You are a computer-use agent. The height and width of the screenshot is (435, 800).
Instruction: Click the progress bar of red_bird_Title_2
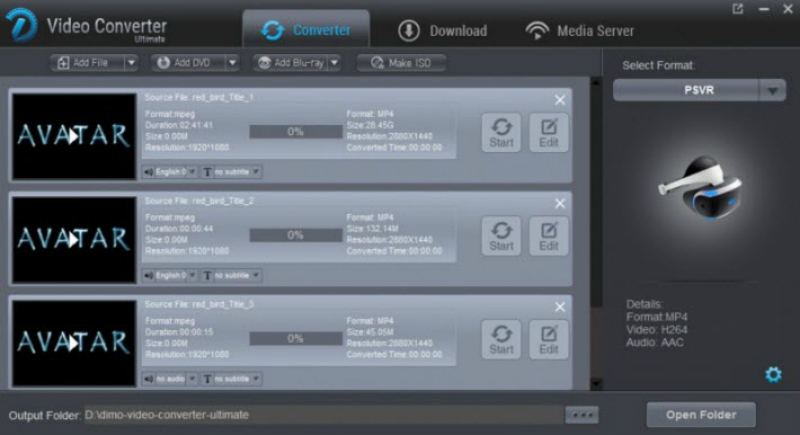point(295,235)
